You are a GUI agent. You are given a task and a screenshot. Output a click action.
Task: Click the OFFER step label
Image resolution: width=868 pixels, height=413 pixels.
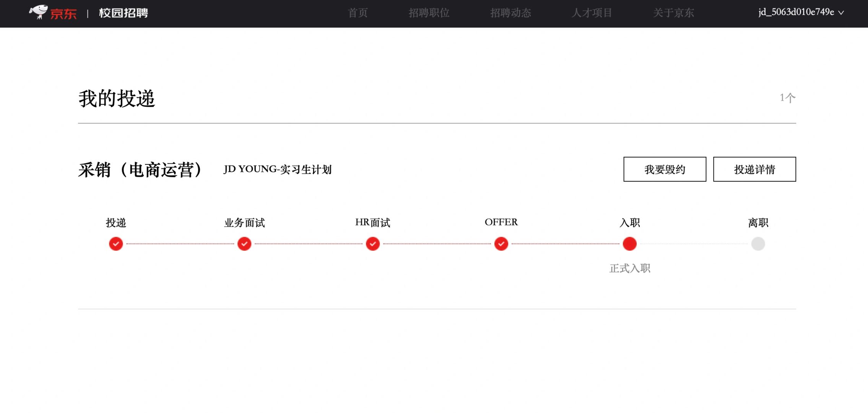pos(501,222)
